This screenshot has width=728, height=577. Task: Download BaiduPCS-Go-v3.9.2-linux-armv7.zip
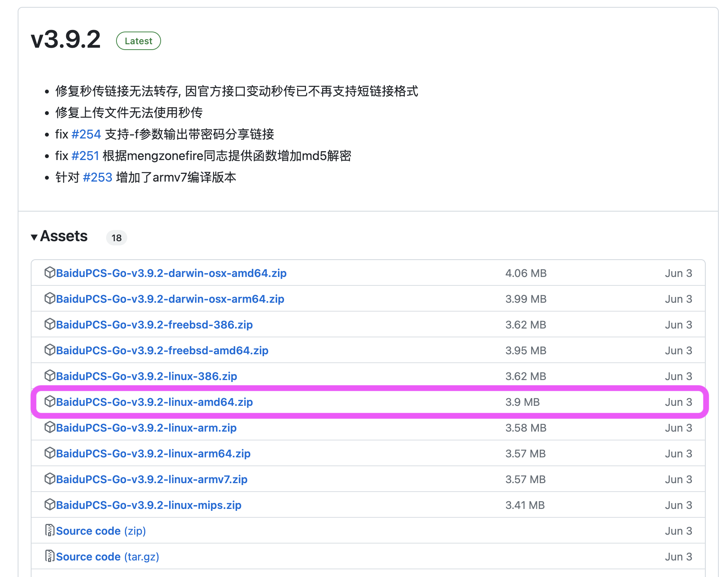[x=152, y=479]
